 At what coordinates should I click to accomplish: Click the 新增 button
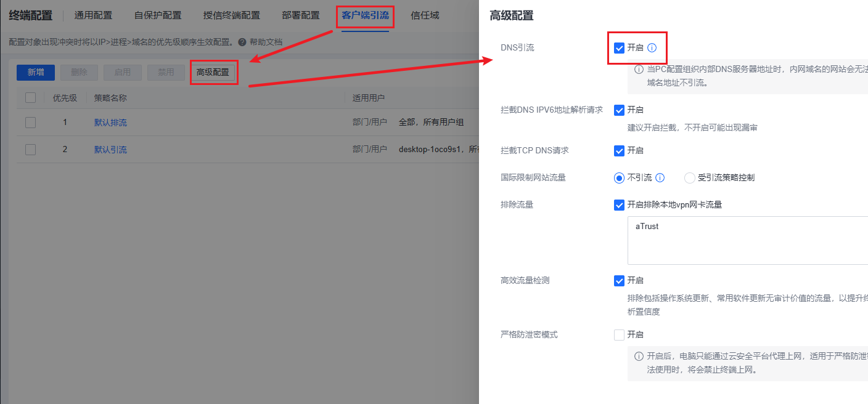(36, 73)
